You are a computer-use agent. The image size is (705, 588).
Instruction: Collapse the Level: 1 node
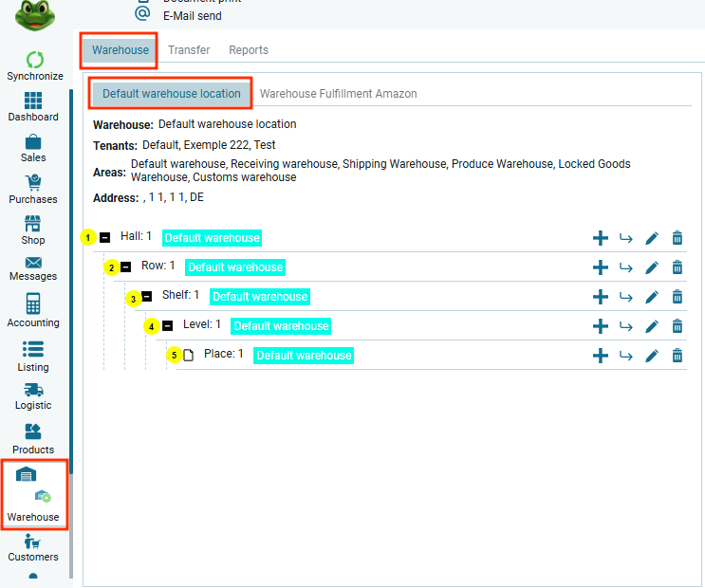point(168,326)
